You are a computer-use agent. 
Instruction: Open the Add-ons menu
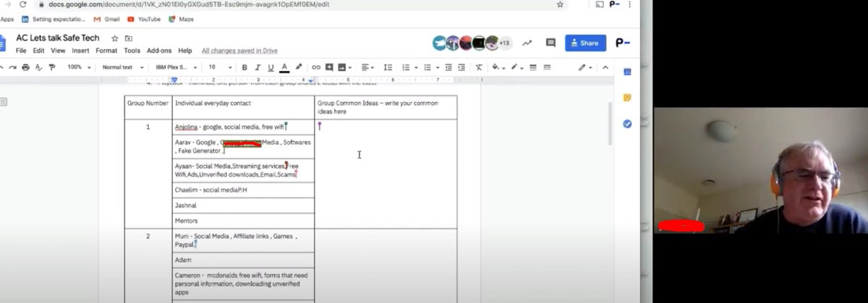[159, 51]
